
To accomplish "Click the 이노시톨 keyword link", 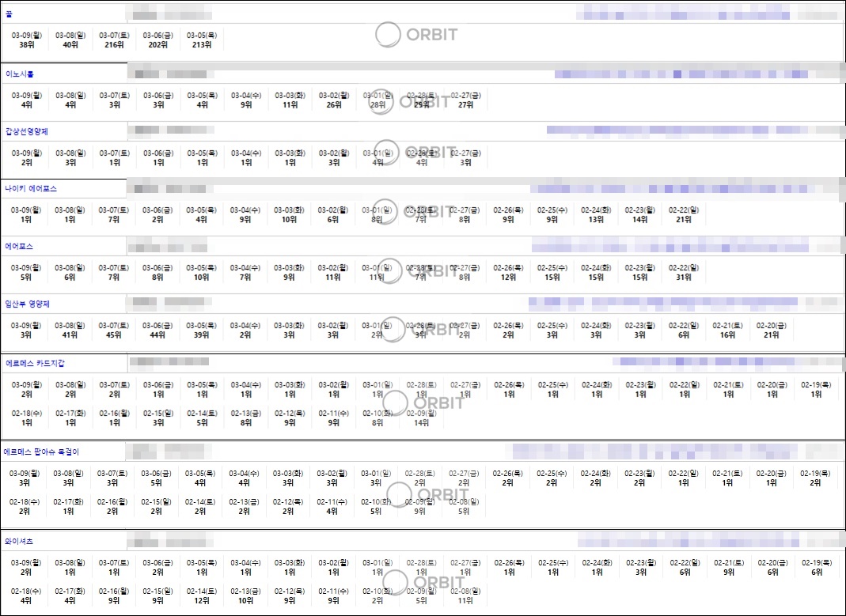I will 20,74.
